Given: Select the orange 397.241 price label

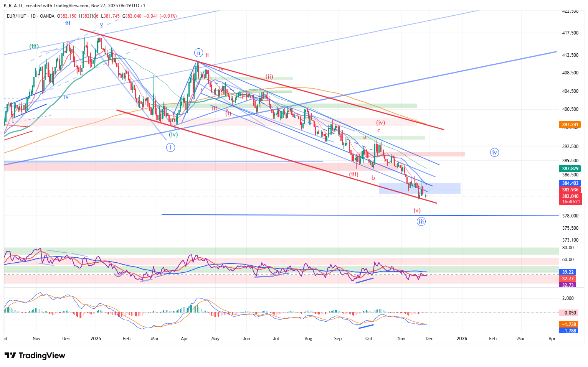Looking at the screenshot, I should coord(570,125).
